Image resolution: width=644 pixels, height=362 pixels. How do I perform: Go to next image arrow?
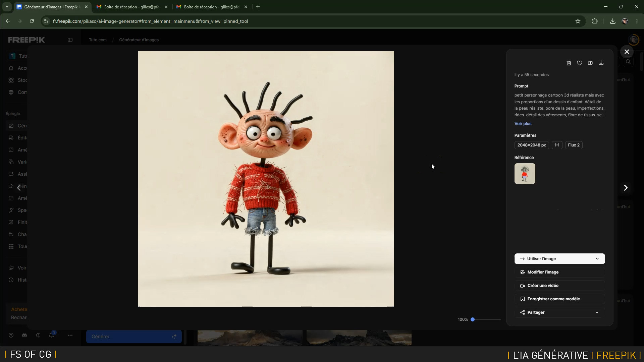point(626,188)
